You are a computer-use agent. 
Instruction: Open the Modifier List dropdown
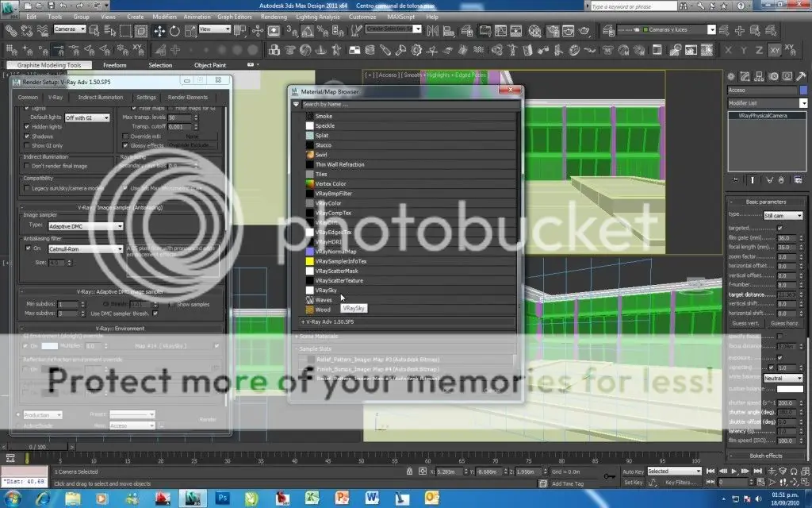pos(767,103)
